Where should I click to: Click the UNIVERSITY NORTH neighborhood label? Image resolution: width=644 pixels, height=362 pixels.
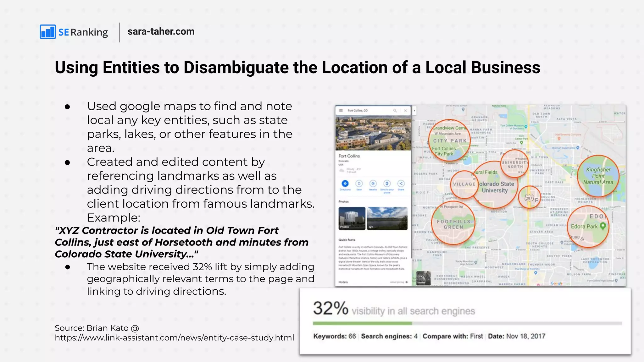(514, 165)
